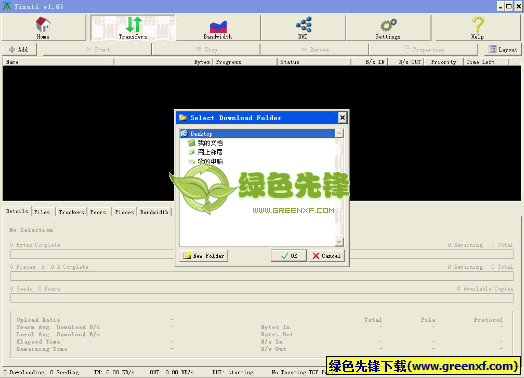Cancel the Select Download Folder dialog
The height and width of the screenshot is (378, 524).
[326, 256]
